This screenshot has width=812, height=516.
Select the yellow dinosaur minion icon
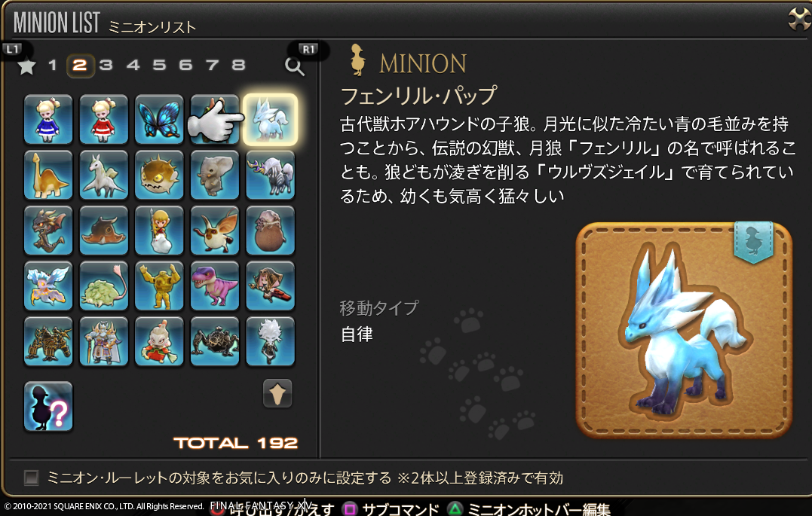(48, 175)
